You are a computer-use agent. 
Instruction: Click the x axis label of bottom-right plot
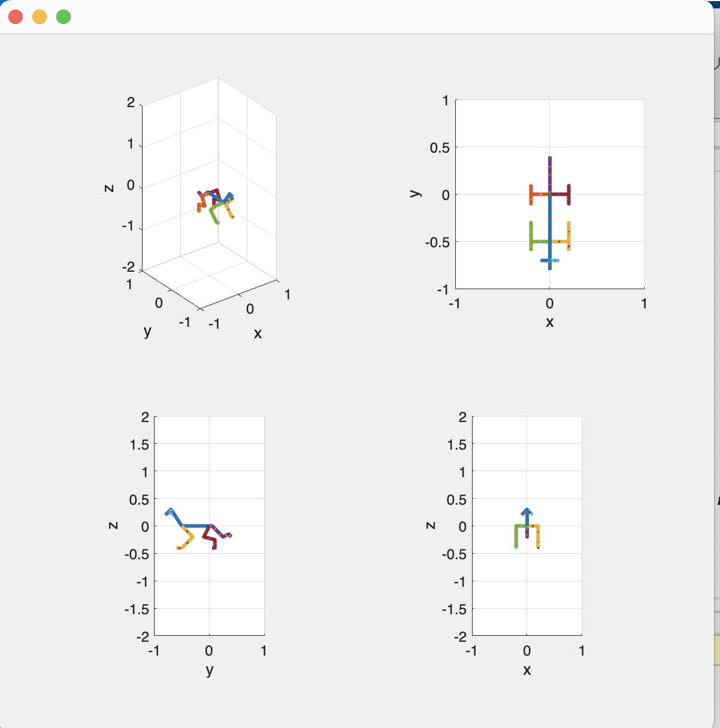(x=527, y=670)
